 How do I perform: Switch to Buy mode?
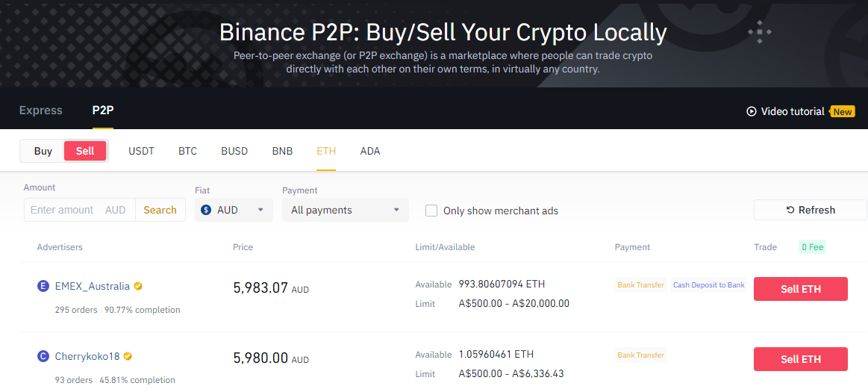tap(43, 151)
